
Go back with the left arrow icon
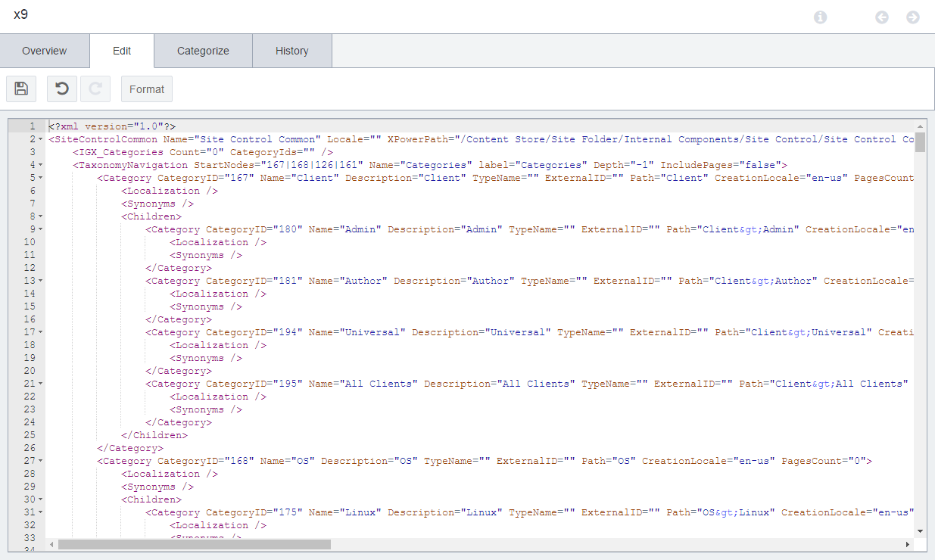point(882,17)
